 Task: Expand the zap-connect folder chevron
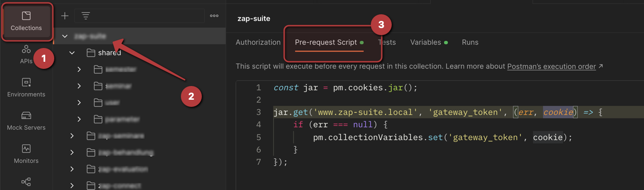(72, 185)
